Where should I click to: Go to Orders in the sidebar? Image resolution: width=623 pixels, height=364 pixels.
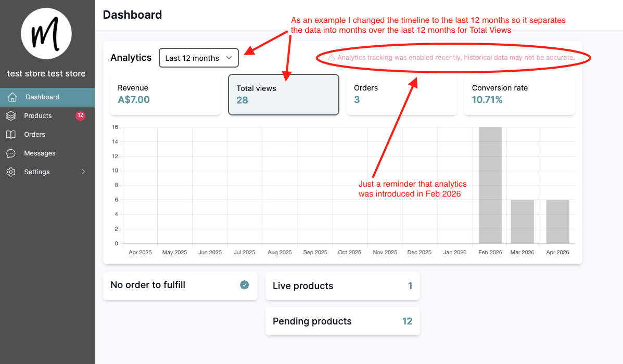tap(34, 135)
